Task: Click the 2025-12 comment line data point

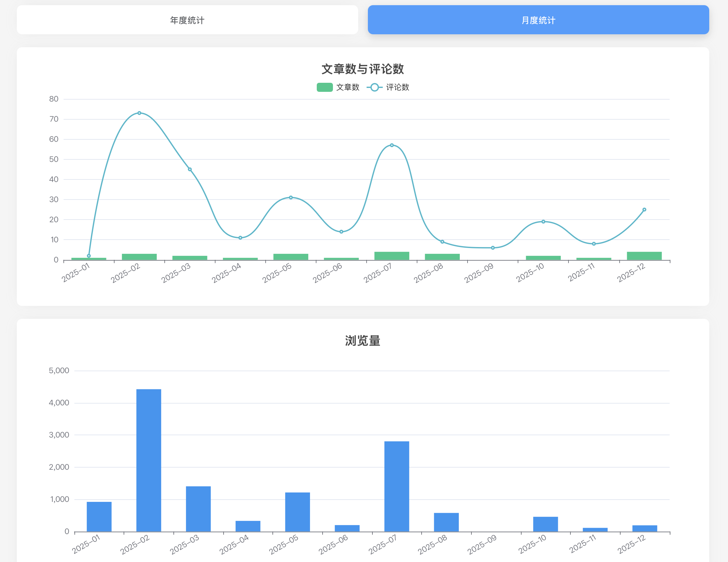Action: pos(644,210)
